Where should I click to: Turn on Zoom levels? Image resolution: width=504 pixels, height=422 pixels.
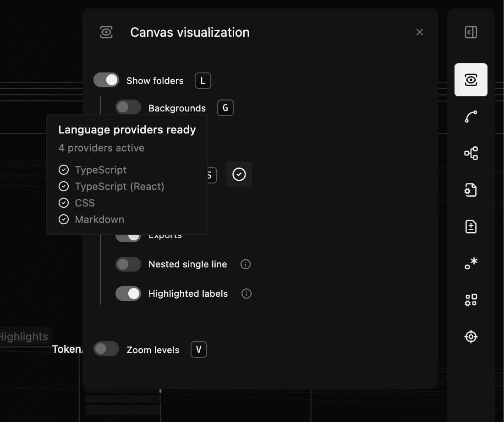pyautogui.click(x=106, y=349)
